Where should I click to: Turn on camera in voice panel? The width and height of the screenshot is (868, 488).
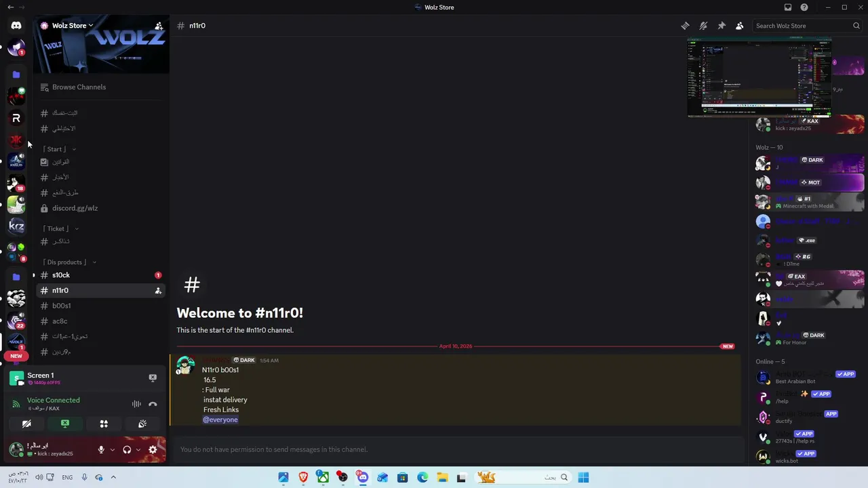point(26,424)
